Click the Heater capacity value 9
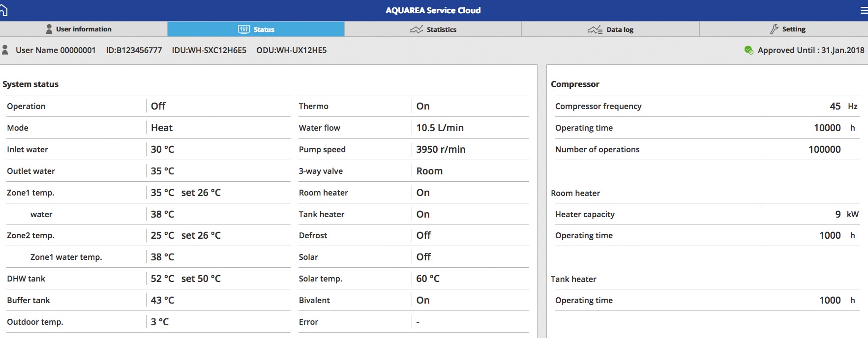Viewport: 868px width, 338px height. 838,214
